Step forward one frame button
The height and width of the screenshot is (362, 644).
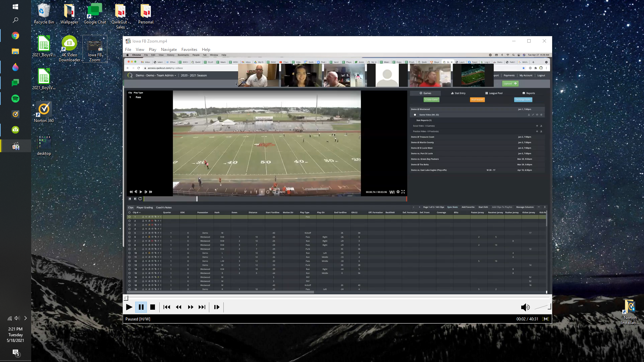(x=217, y=307)
